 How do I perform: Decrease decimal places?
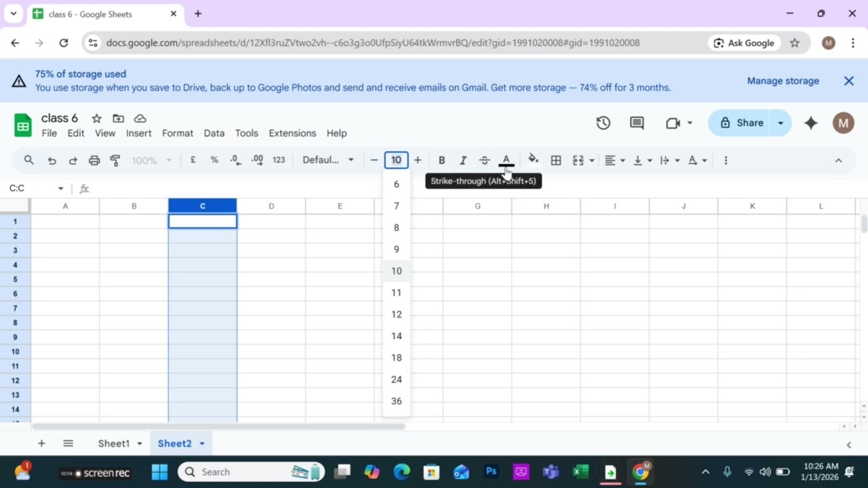click(x=235, y=160)
